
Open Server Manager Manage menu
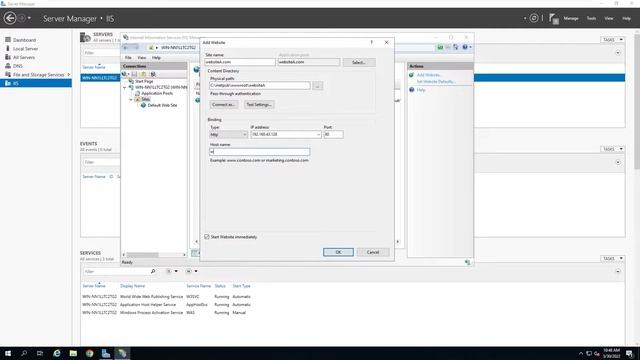(x=571, y=18)
